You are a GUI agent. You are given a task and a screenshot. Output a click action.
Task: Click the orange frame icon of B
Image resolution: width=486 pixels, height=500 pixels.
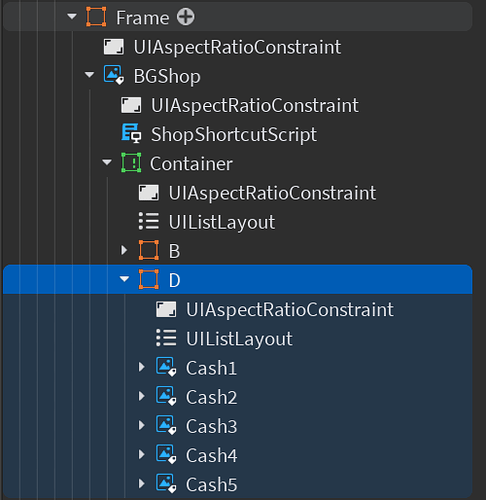[149, 250]
